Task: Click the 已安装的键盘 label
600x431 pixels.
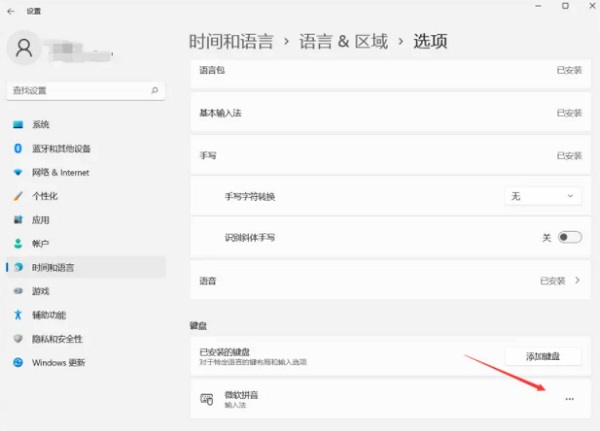Action: pyautogui.click(x=224, y=352)
